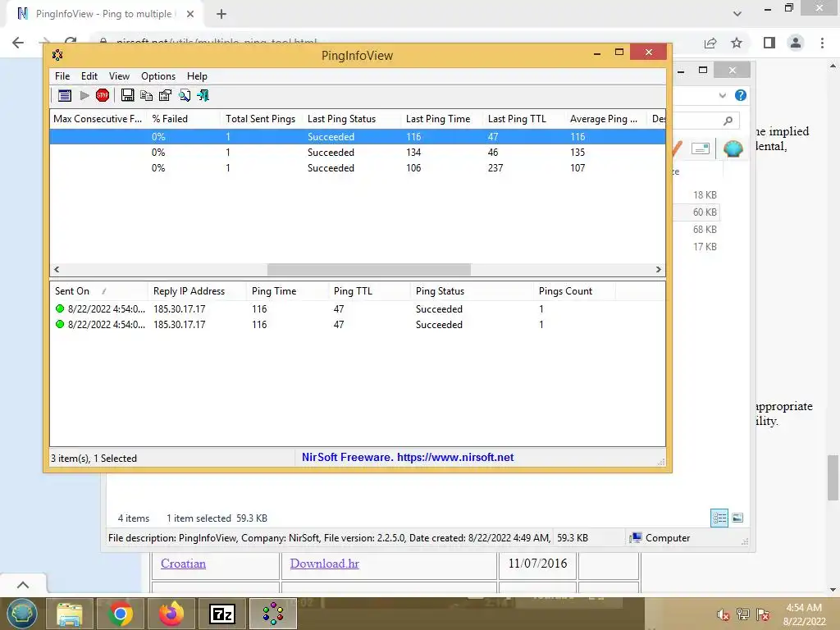Copy selected items with the toolbar copy icon
The width and height of the screenshot is (840, 630).
click(146, 95)
